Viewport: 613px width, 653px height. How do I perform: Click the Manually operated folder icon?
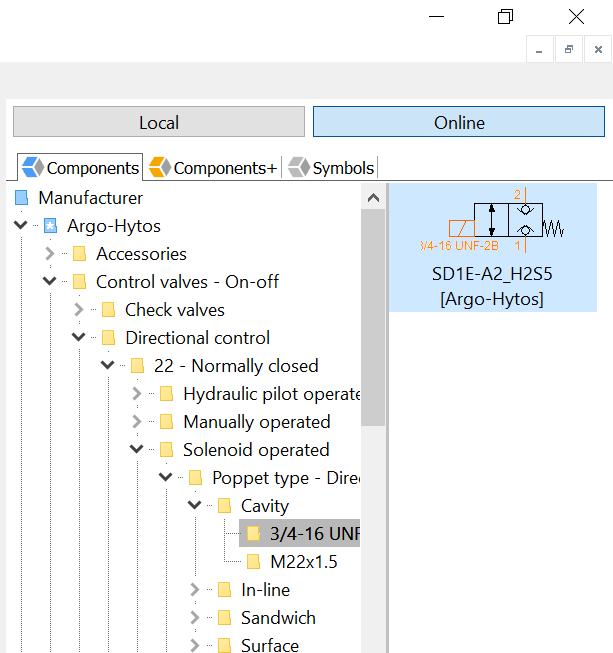(167, 422)
